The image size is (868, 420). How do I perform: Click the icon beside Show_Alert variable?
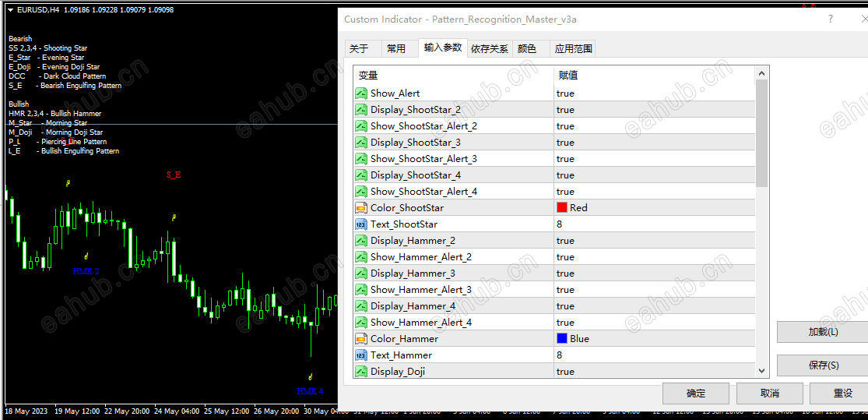point(361,93)
